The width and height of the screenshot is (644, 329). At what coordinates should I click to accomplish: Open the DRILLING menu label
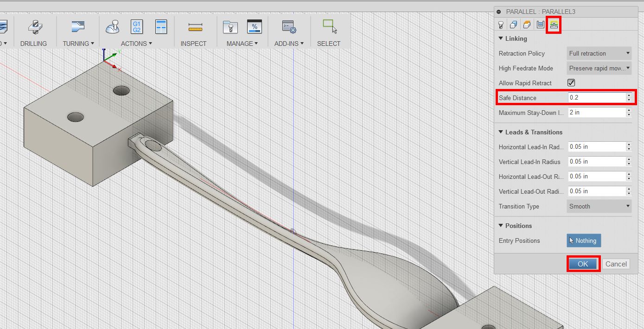33,44
